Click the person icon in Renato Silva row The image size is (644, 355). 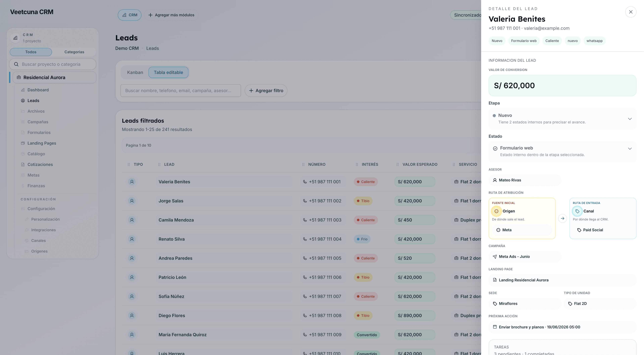(x=132, y=239)
